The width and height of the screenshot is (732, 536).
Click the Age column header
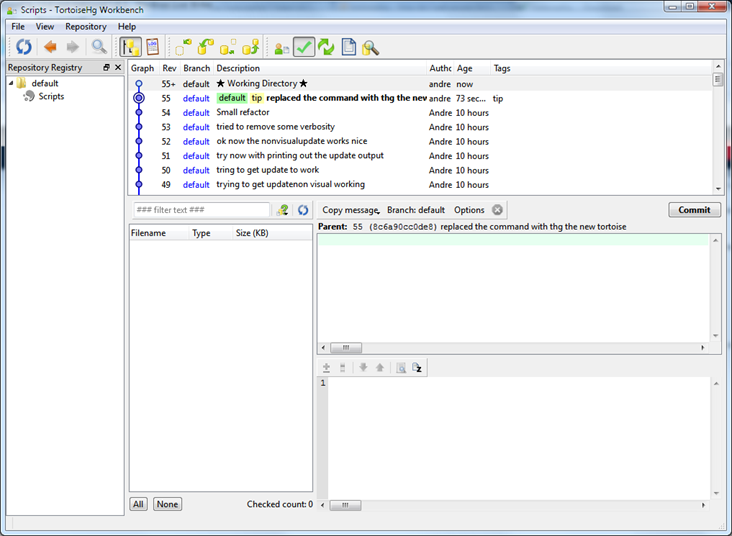click(472, 68)
